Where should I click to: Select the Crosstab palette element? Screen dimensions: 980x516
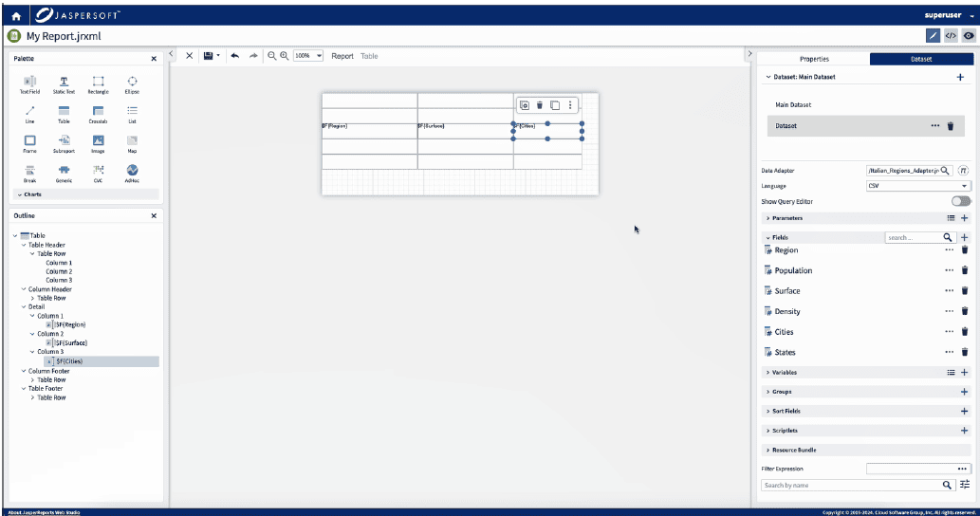click(x=98, y=115)
